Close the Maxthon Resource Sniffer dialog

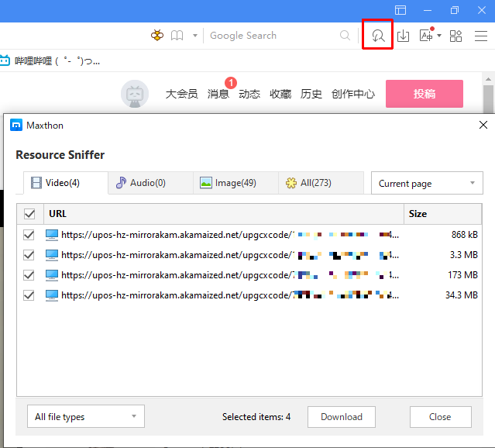[x=483, y=125]
